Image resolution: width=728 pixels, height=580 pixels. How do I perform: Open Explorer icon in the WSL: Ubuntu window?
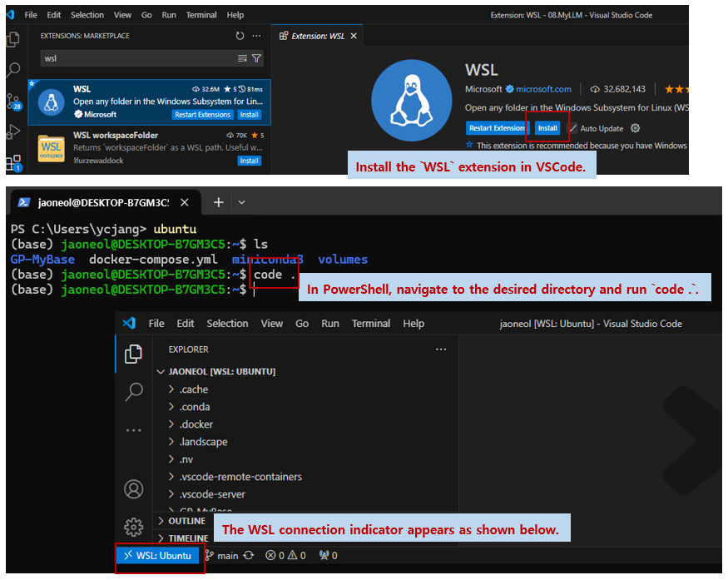134,354
